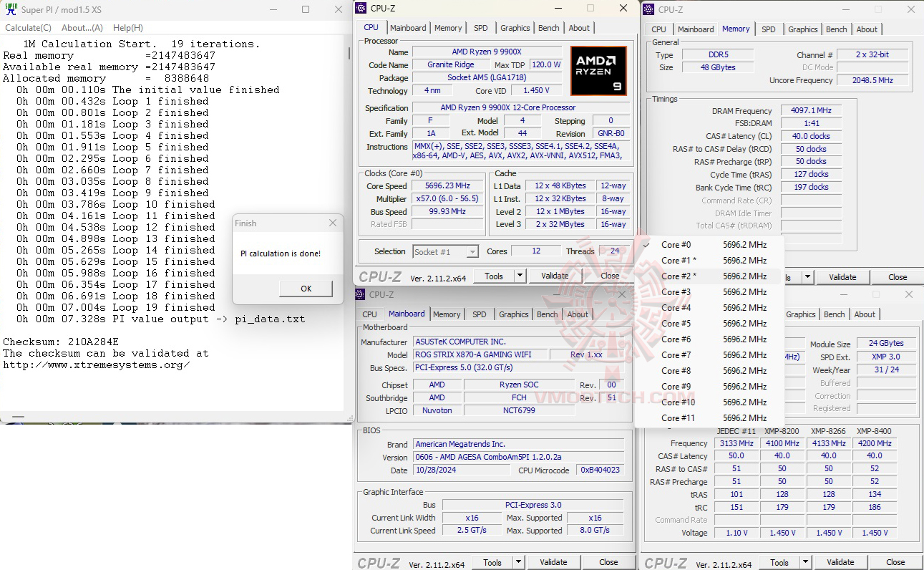This screenshot has height=570, width=924.
Task: Open Tools dropdown arrow in Mainboard tab window
Action: coord(518,562)
